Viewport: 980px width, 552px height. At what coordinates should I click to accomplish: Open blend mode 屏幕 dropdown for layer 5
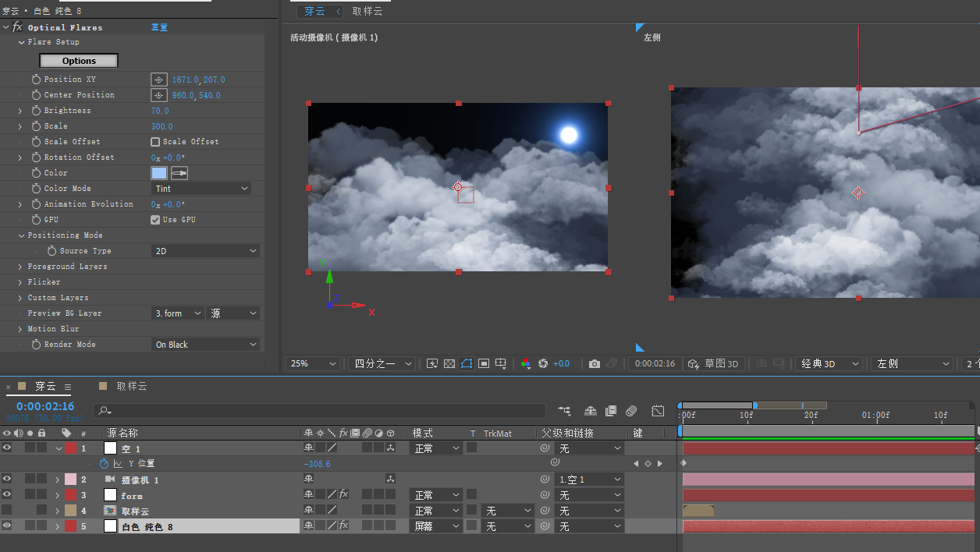point(435,526)
